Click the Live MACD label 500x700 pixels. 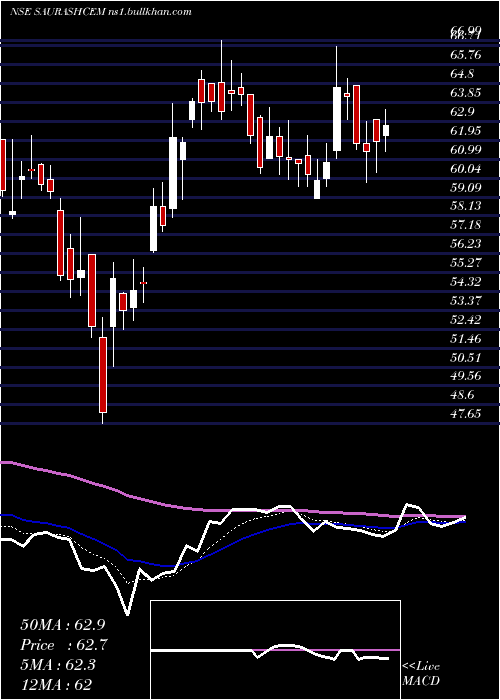(421, 674)
